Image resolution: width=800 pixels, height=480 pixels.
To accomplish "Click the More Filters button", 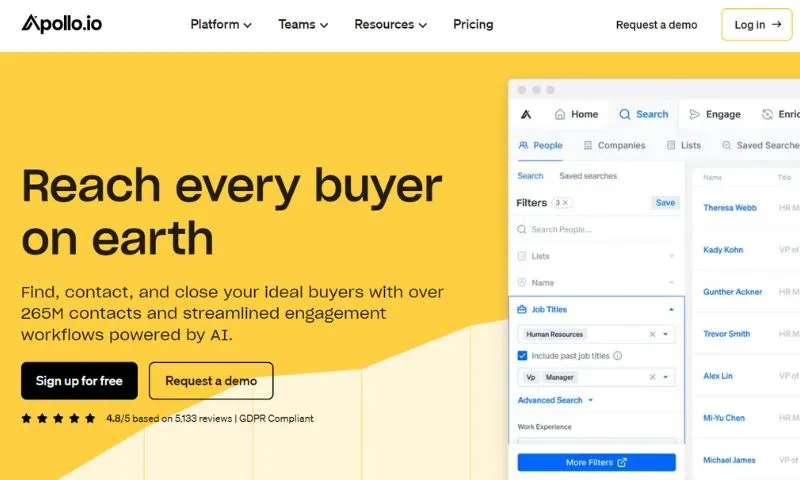I will [596, 462].
